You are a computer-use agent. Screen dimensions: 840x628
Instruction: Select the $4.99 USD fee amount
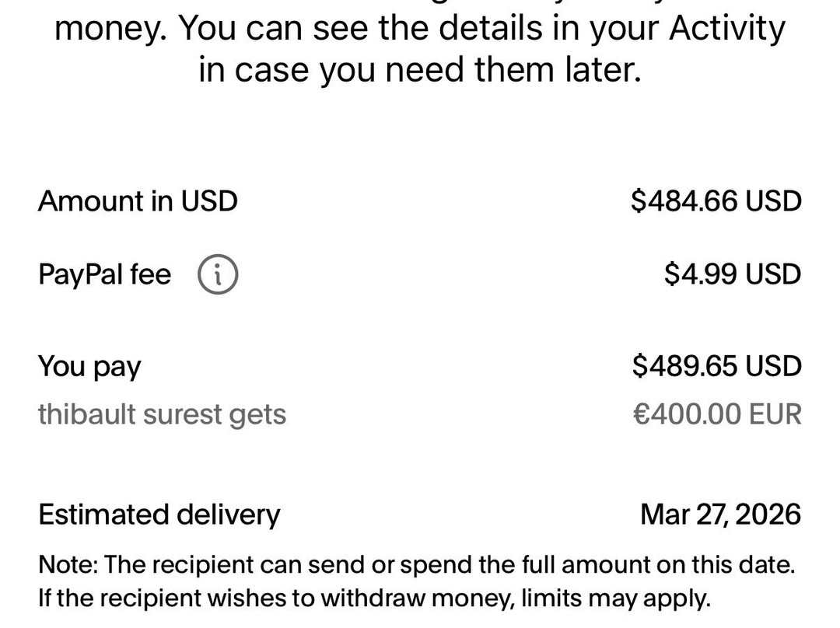(x=732, y=274)
